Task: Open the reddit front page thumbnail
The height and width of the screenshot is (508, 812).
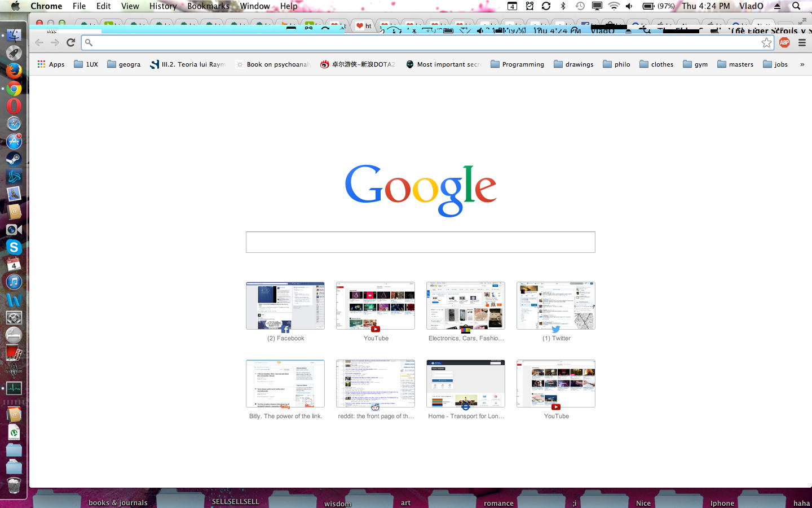Action: click(x=376, y=384)
